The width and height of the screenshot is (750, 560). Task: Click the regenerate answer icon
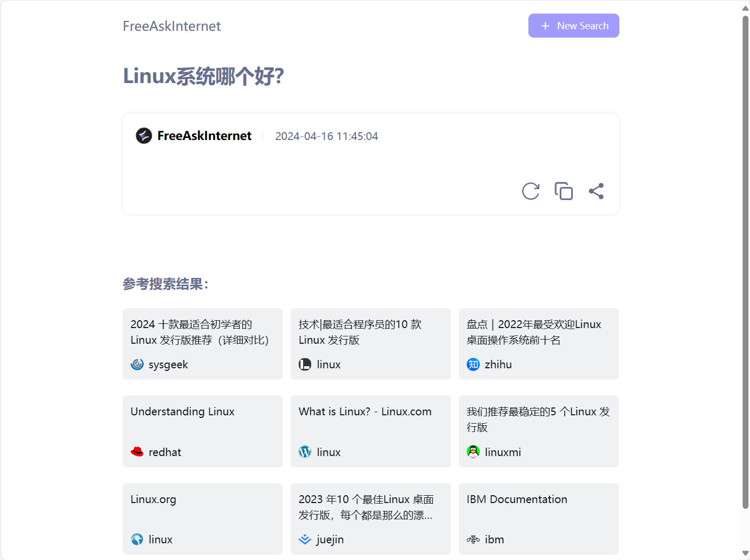tap(530, 191)
